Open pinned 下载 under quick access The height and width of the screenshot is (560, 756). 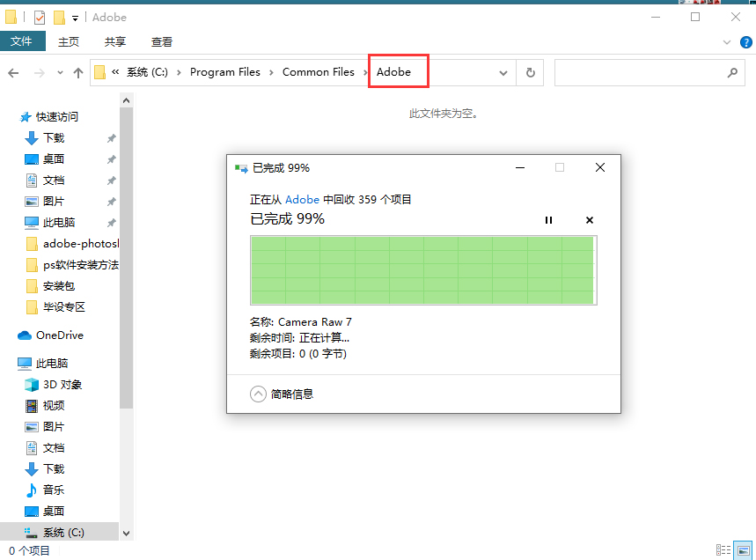54,138
